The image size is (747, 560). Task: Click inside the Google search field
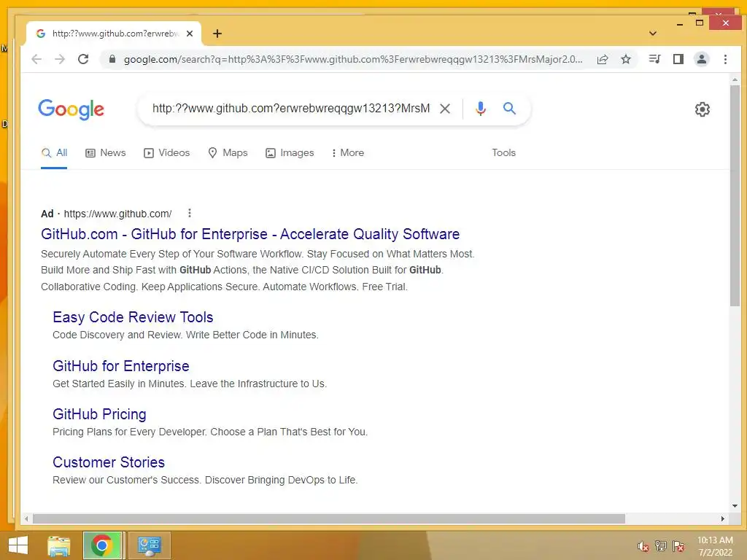click(290, 109)
